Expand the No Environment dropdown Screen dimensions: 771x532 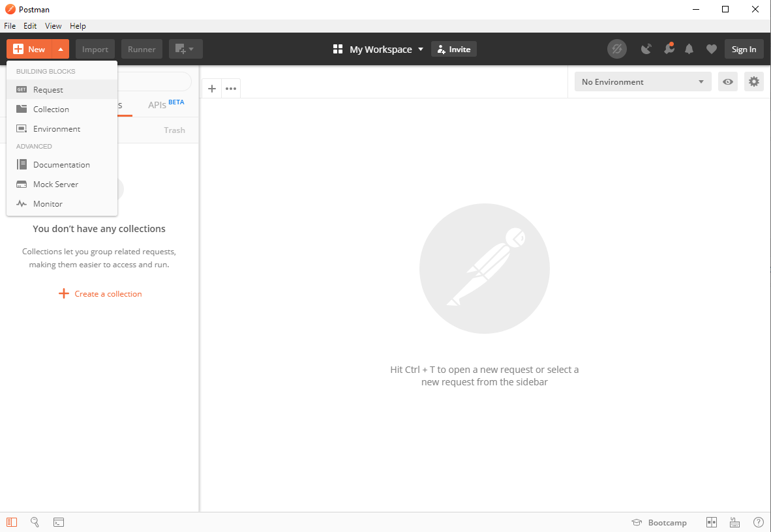(x=642, y=81)
